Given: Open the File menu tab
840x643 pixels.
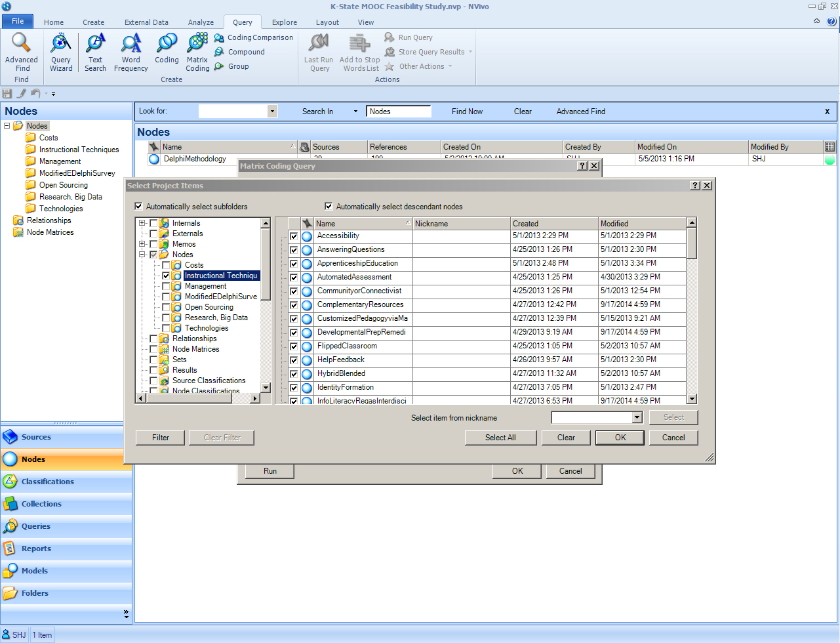Looking at the screenshot, I should [x=18, y=21].
